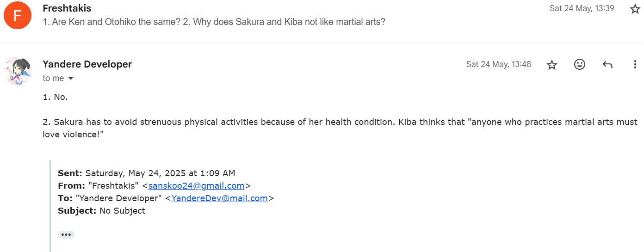Reply to Yandere Developer's message

[607, 65]
